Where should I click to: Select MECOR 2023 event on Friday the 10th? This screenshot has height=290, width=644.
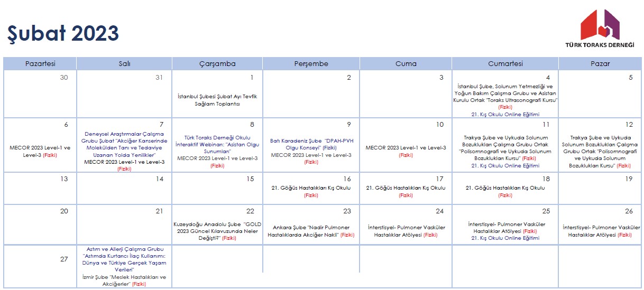click(406, 148)
